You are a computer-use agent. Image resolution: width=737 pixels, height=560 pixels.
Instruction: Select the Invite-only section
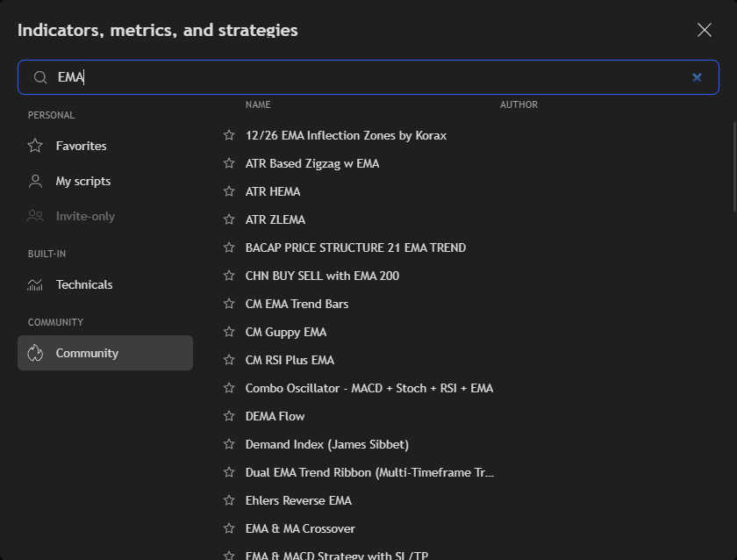click(105, 216)
